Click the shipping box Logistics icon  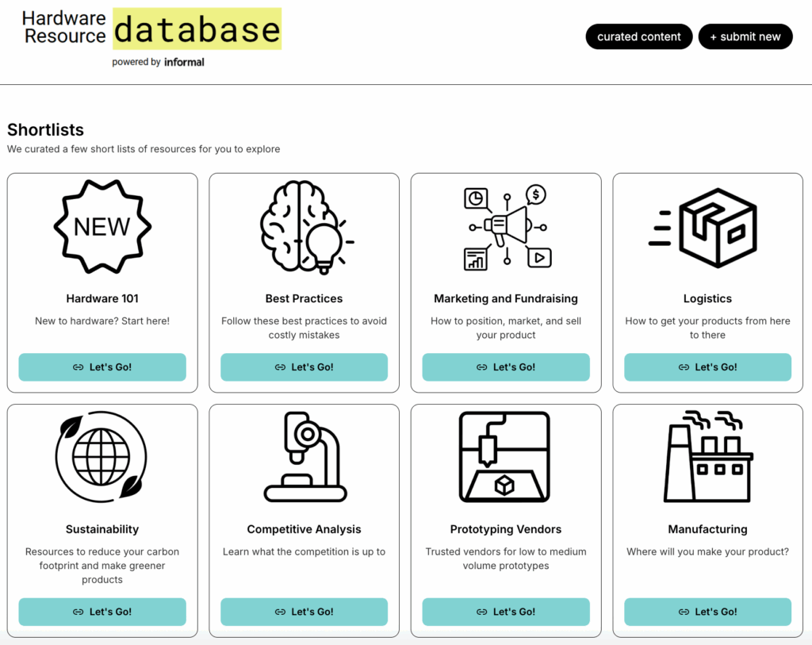coord(707,228)
